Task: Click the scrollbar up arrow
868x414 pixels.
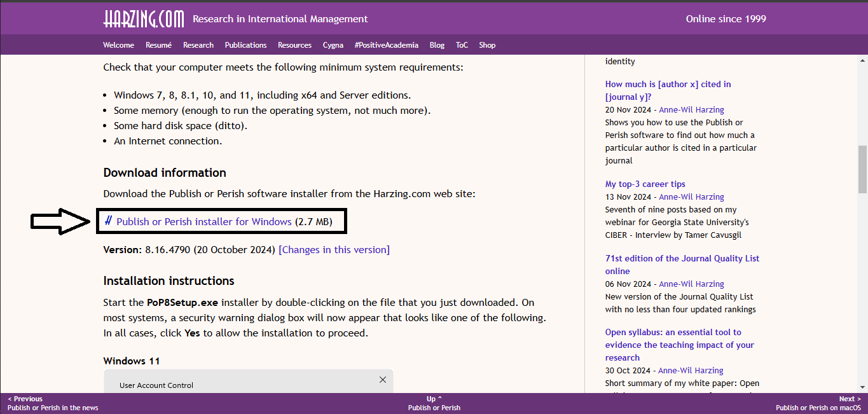Action: click(863, 60)
